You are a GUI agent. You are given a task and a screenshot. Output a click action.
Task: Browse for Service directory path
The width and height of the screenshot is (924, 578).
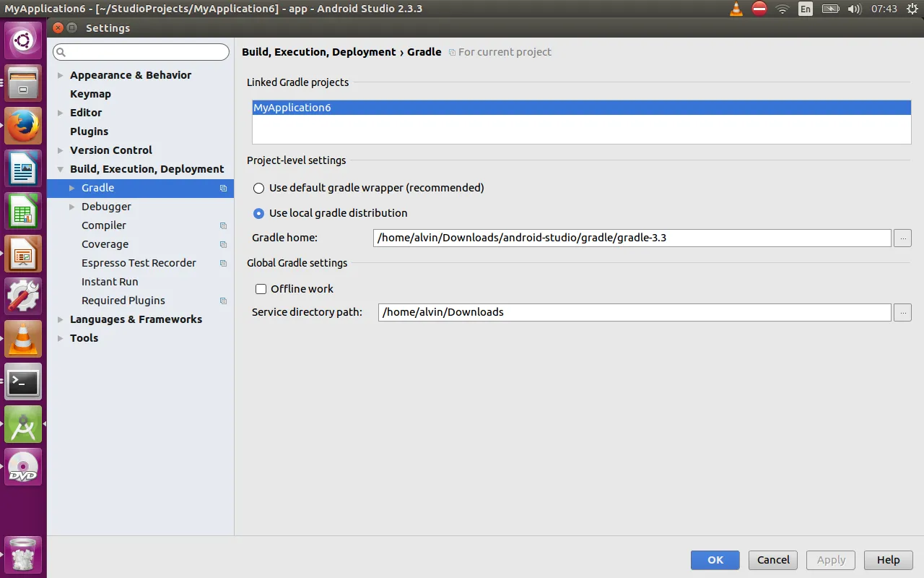(902, 312)
